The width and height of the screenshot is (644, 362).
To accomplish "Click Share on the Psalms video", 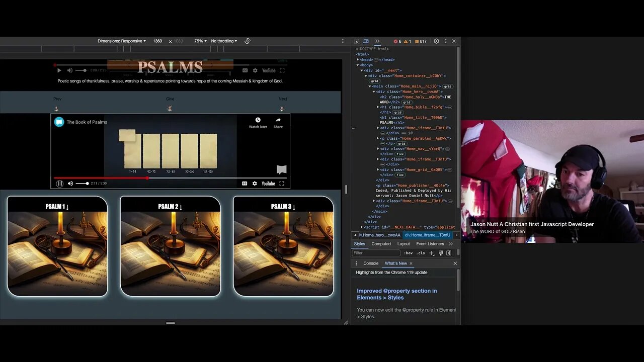I will (x=278, y=123).
